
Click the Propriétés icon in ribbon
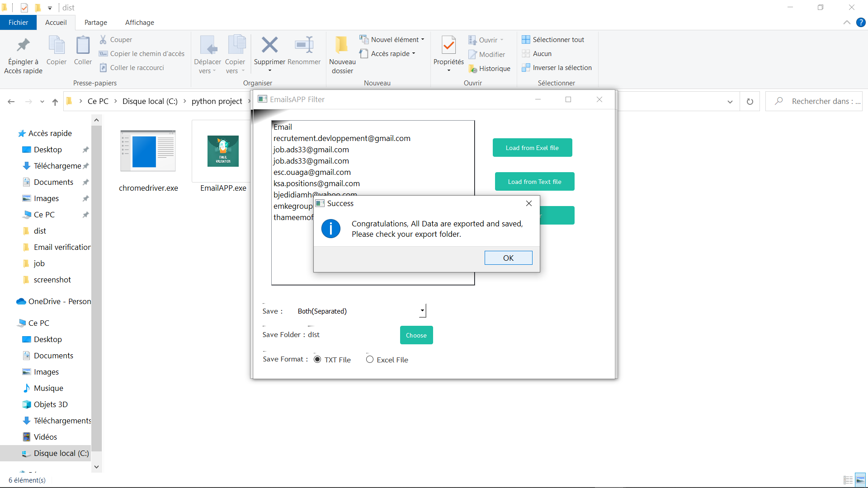[x=448, y=45]
